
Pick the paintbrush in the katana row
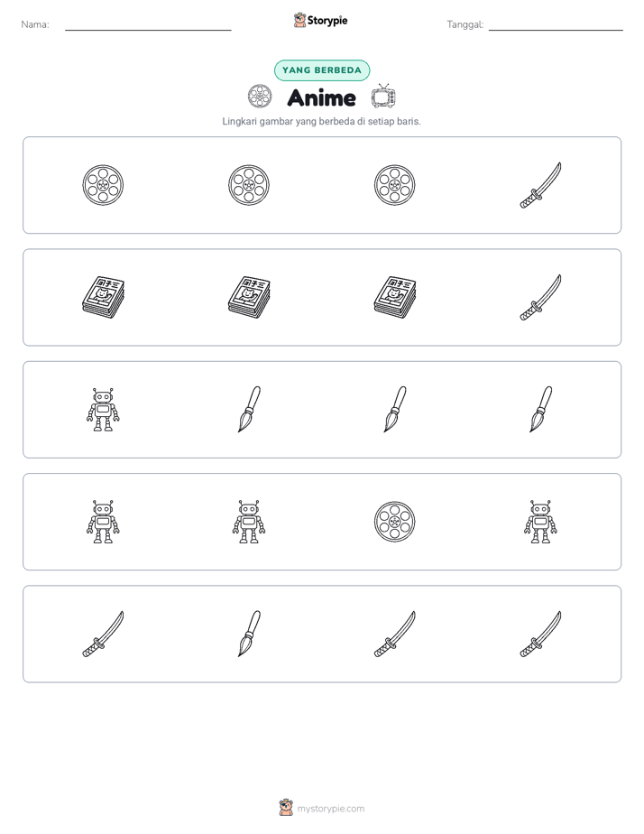tap(249, 634)
